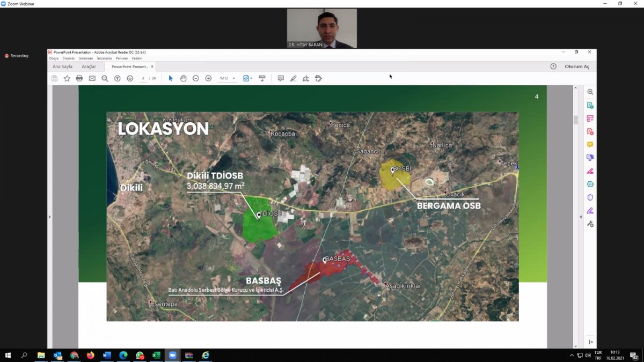Open Firefox from the taskbar
This screenshot has width=644, height=362.
(x=90, y=355)
